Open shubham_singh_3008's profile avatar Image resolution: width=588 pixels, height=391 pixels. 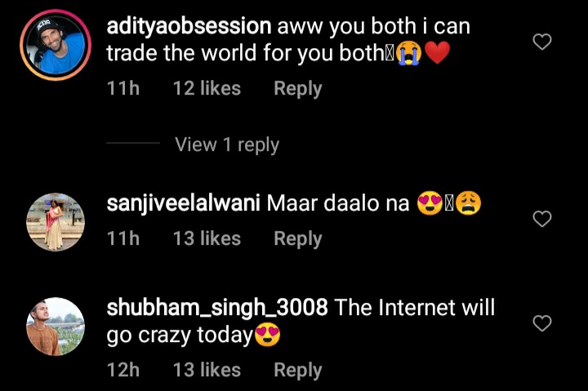(x=56, y=327)
